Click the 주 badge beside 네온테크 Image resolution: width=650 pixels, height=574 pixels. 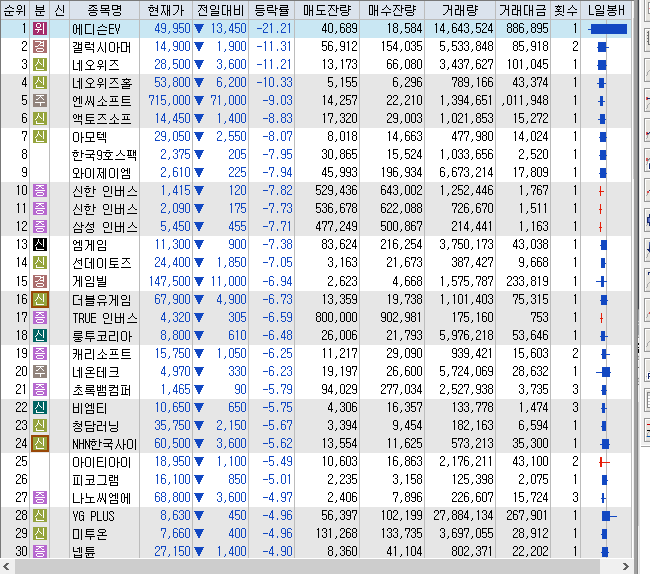pos(40,371)
